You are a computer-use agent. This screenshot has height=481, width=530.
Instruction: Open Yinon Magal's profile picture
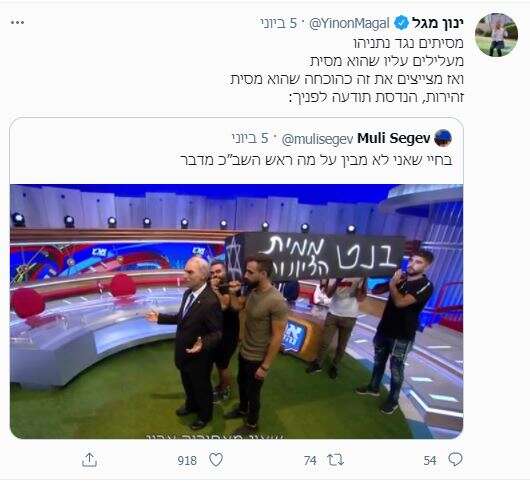coord(496,35)
